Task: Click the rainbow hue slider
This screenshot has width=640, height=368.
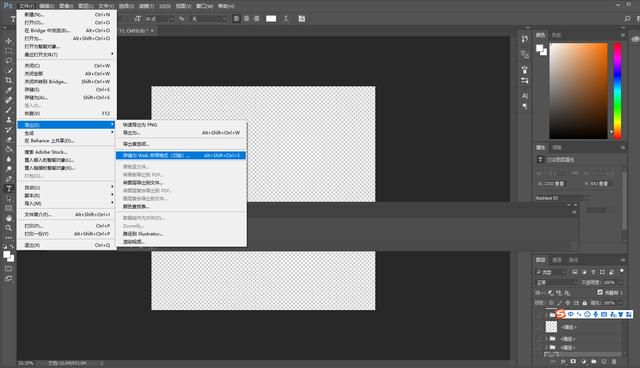Action: (618, 91)
